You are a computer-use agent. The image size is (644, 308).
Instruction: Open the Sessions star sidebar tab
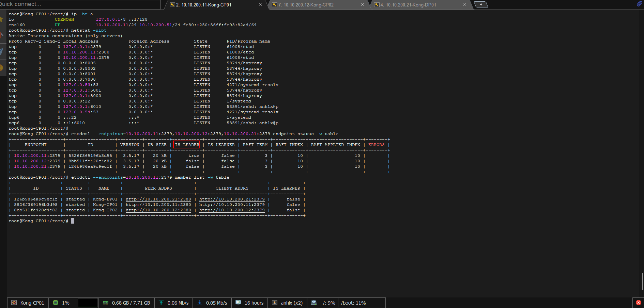2,18
